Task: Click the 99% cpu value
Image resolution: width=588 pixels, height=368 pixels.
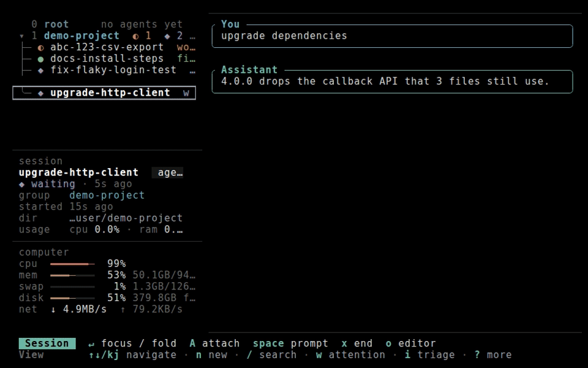Action: click(x=116, y=264)
